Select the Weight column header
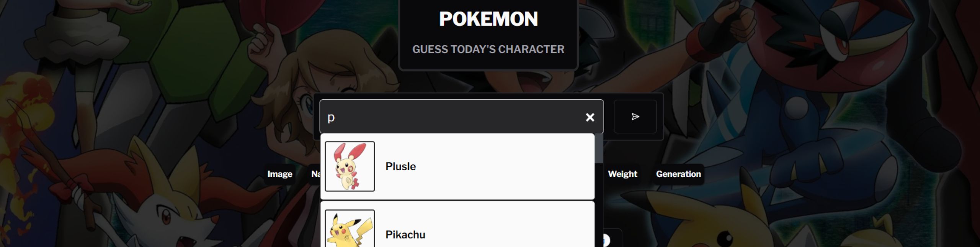This screenshot has height=247, width=980. pos(622,174)
